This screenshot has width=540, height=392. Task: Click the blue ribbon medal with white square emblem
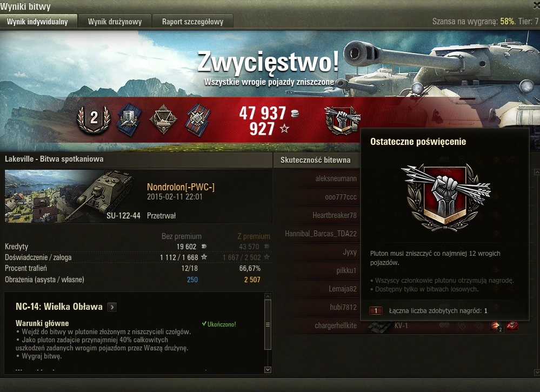tap(129, 119)
